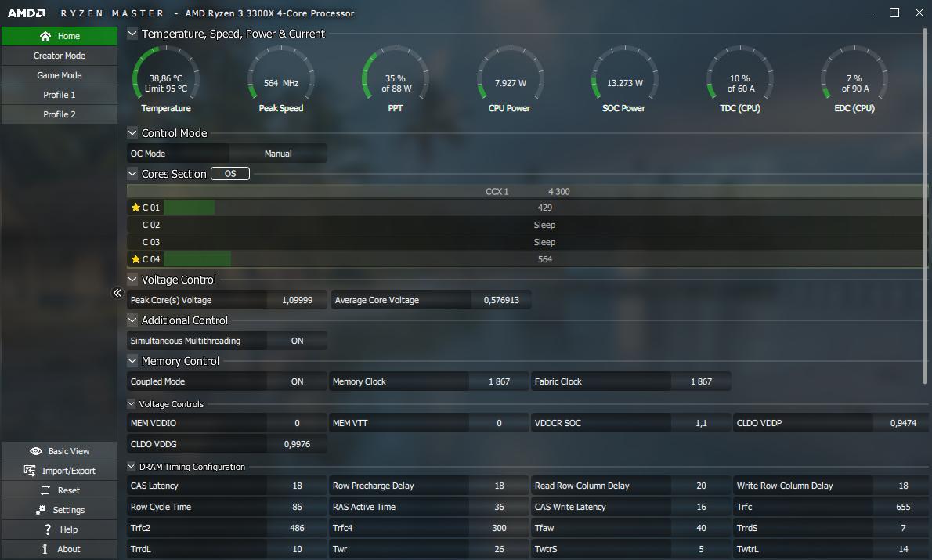Click the CAS Latency value 18
This screenshot has height=560, width=932.
click(297, 486)
